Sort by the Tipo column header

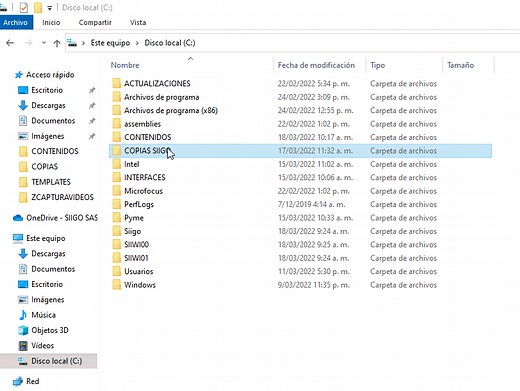coord(377,65)
